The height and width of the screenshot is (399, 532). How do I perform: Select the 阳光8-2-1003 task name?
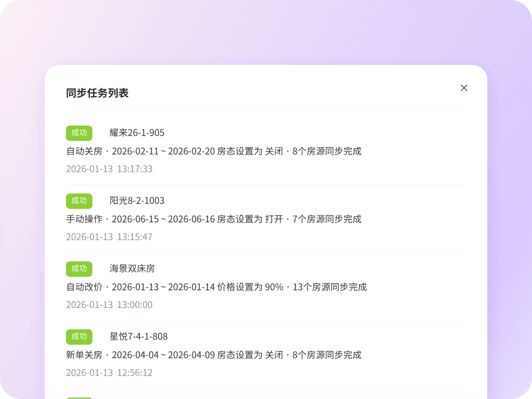pyautogui.click(x=137, y=201)
